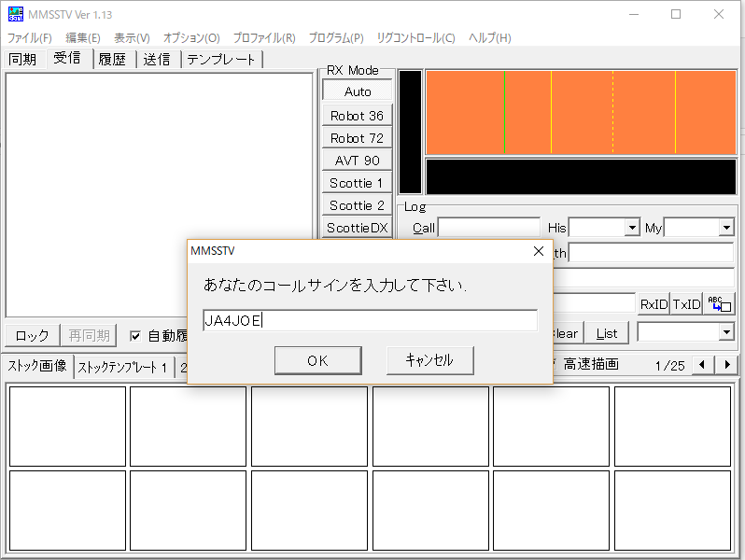Toggle the 自動履歴 checkbox
745x560 pixels.
click(x=135, y=336)
